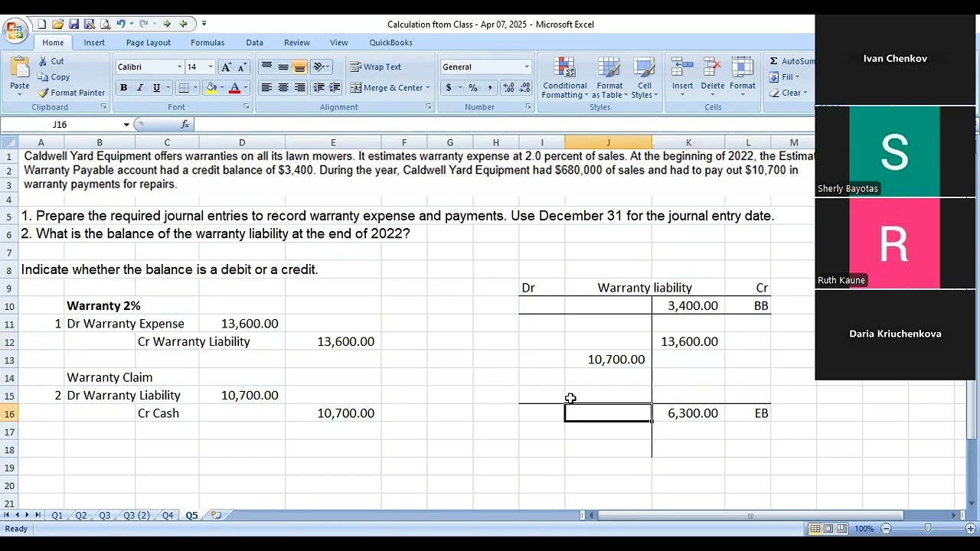Toggle Underline formatting

point(156,88)
